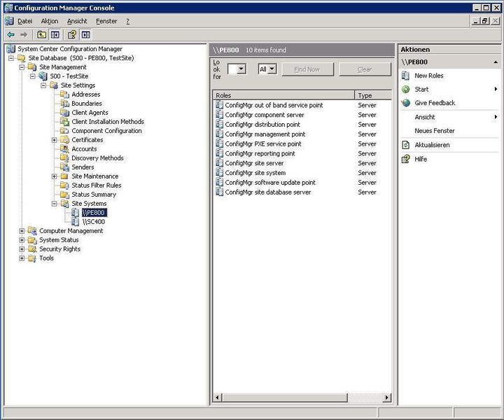Click the Aktualisieren refresh icon
This screenshot has height=420, width=504.
tap(405, 145)
